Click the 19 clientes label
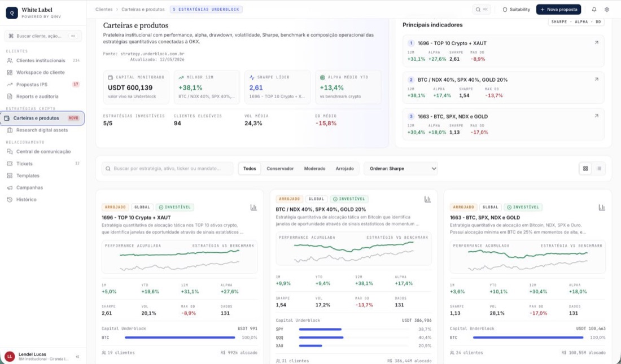The image size is (621, 364). [118, 353]
